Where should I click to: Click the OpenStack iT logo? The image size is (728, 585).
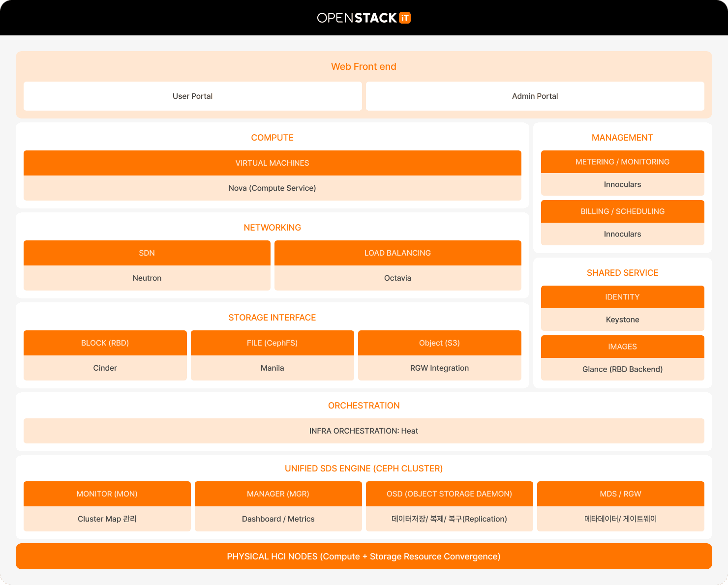364,18
